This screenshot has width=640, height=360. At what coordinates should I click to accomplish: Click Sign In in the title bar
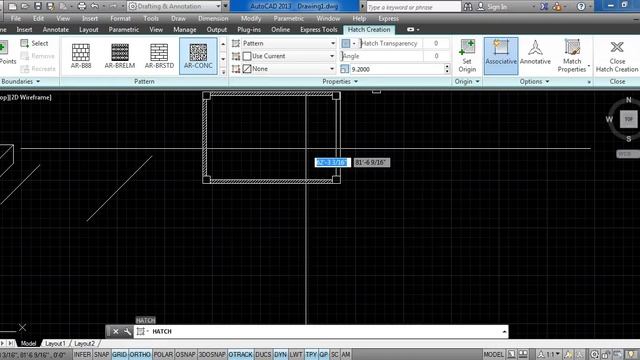tap(497, 7)
